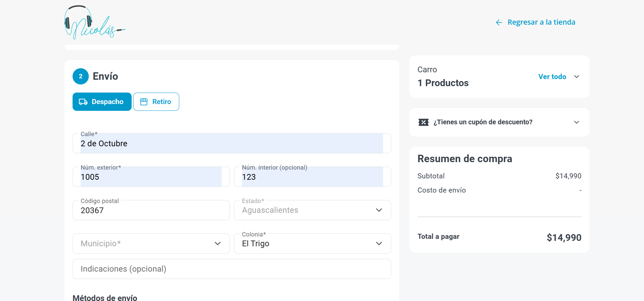Viewport: 644px width, 301px height.
Task: Click the Total a pagar amount $14,990
Action: tap(564, 238)
